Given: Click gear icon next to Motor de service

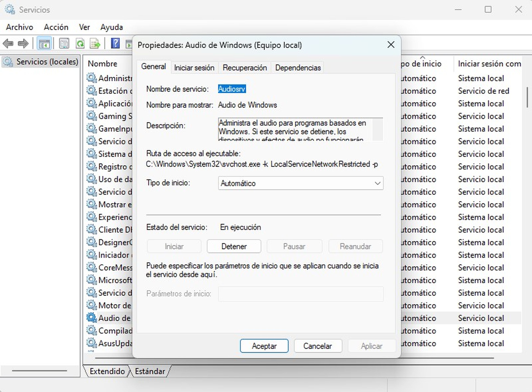Looking at the screenshot, I should tap(91, 305).
